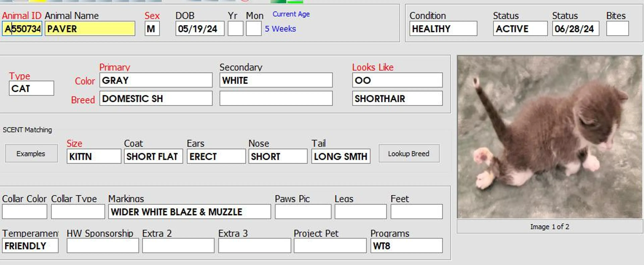The image size is (644, 265).
Task: Select the Status field showing ACTIVE
Action: click(520, 29)
